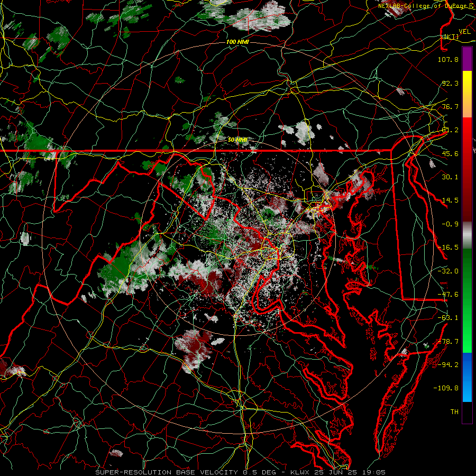Click the -32.0 scale value
Screen dimensions: 476x476
(448, 271)
